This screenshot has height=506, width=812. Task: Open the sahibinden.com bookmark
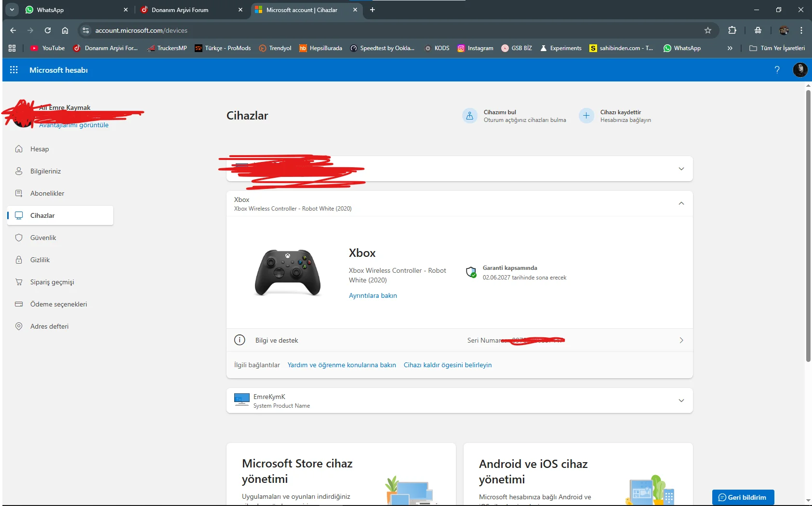(621, 48)
